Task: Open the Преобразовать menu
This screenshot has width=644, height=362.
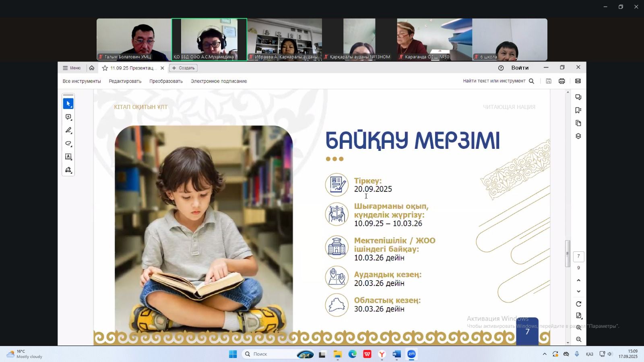Action: click(x=166, y=81)
